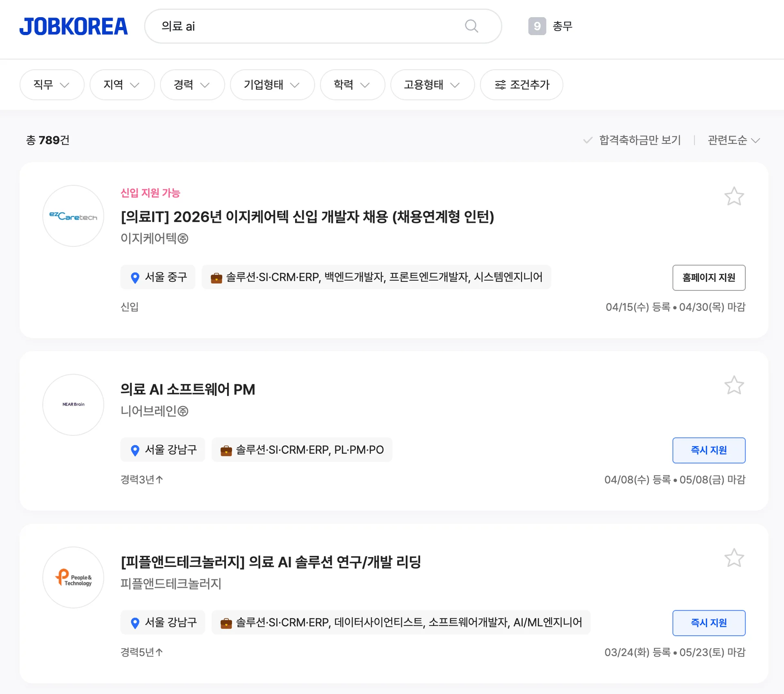This screenshot has height=694, width=784.
Task: Click the 총 789건 result count
Action: point(48,140)
